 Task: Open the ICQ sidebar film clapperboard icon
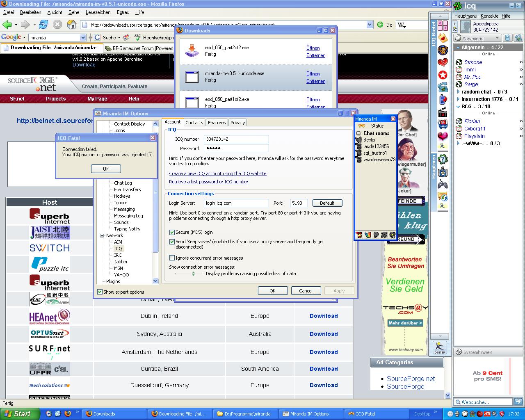click(443, 112)
